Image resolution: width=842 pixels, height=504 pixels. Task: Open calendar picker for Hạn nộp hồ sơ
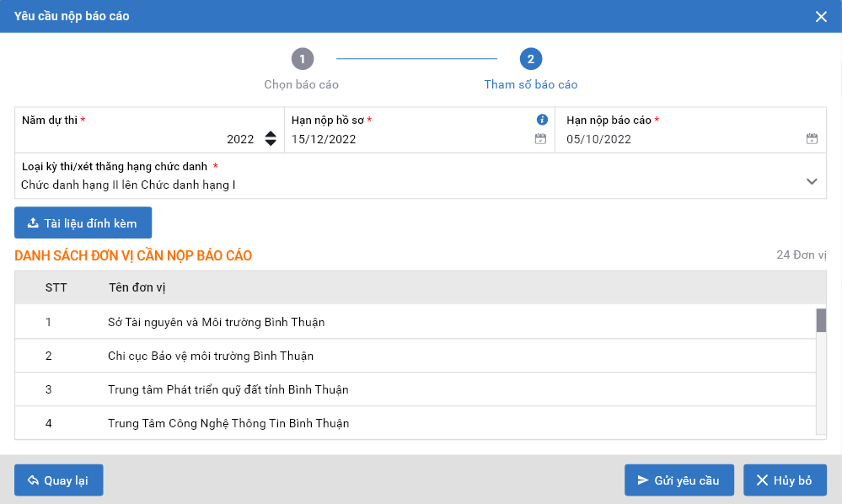pos(540,139)
